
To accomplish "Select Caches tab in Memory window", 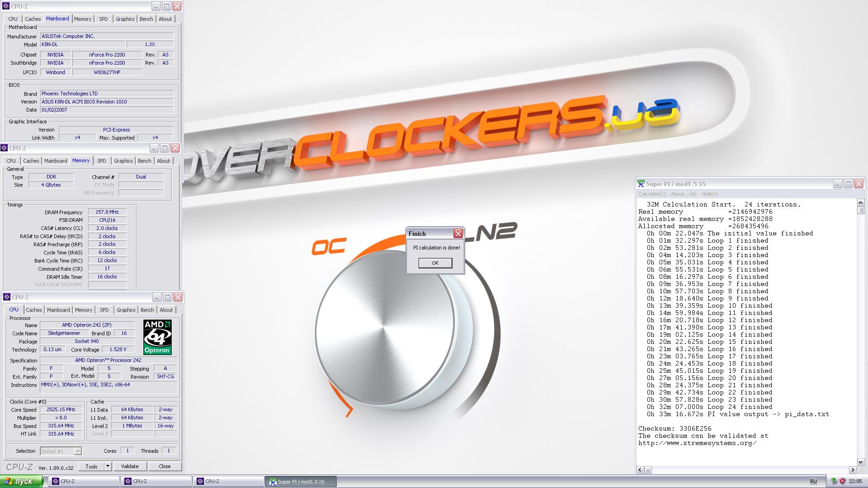I will click(x=31, y=161).
